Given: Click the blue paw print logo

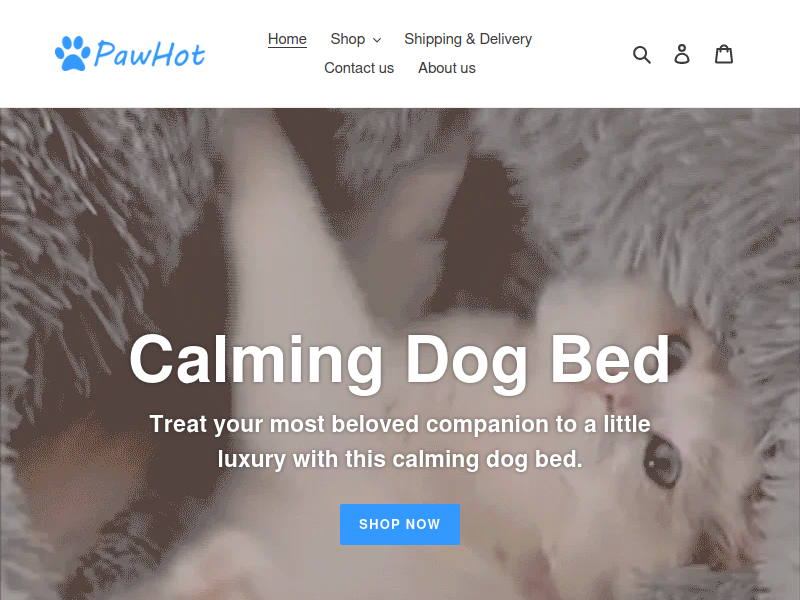Looking at the screenshot, I should tap(72, 53).
